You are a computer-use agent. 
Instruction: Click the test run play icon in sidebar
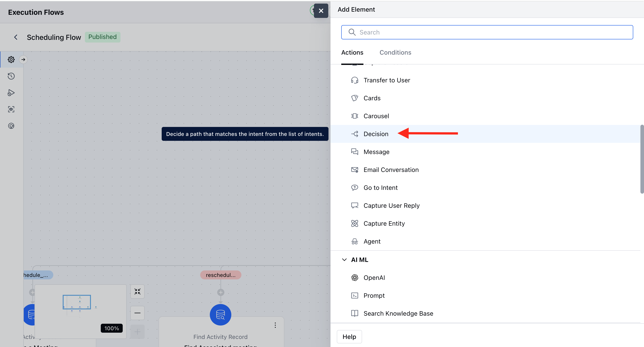pyautogui.click(x=11, y=93)
